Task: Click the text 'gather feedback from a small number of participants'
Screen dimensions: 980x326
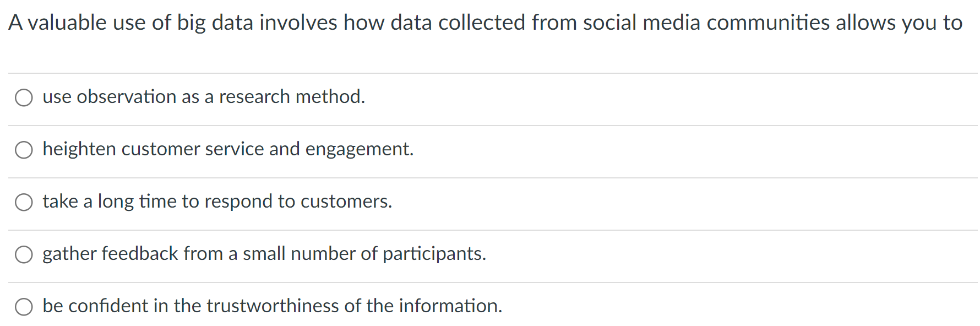Action: 264,254
